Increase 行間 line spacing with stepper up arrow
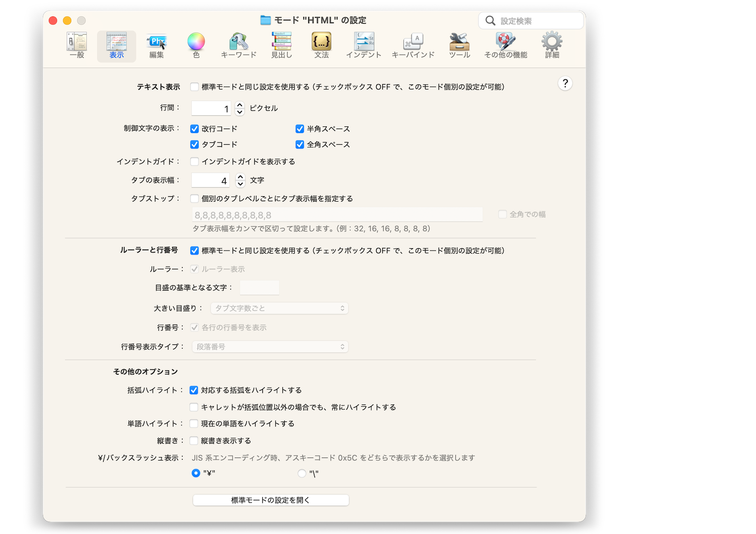 [x=240, y=105]
